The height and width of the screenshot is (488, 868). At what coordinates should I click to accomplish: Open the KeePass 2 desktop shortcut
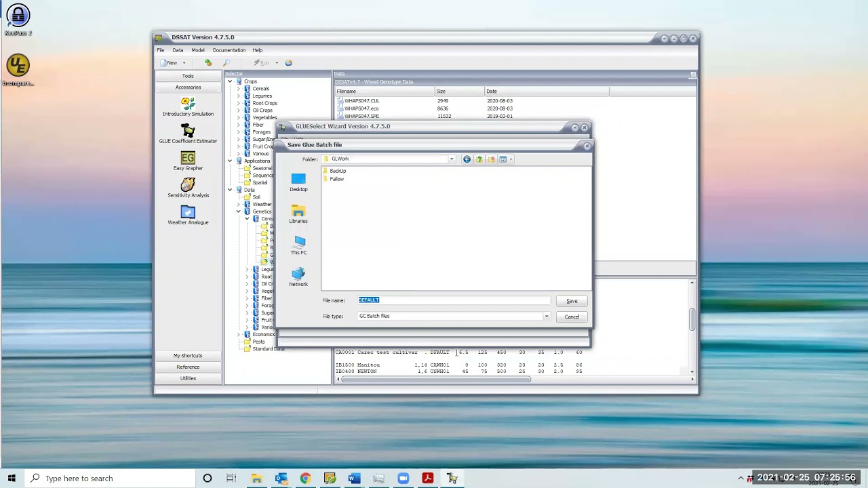pyautogui.click(x=18, y=20)
